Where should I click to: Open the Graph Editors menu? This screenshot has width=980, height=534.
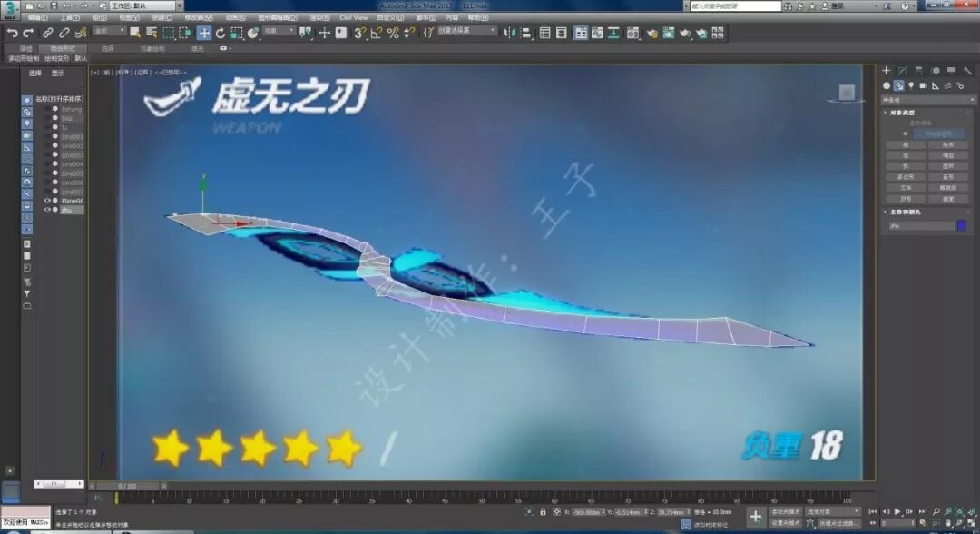point(278,18)
